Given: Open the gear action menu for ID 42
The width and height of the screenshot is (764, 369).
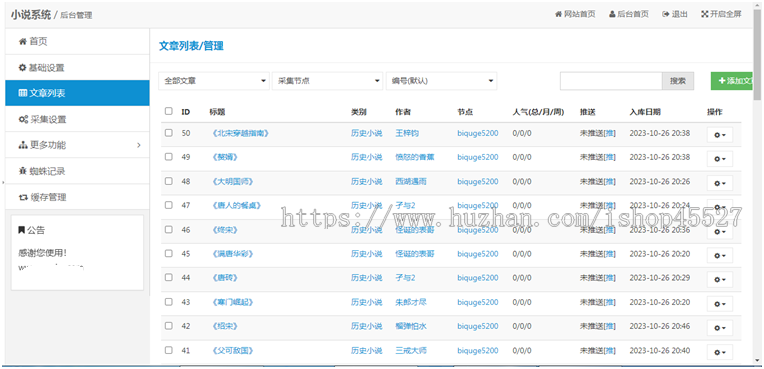Looking at the screenshot, I should (720, 328).
